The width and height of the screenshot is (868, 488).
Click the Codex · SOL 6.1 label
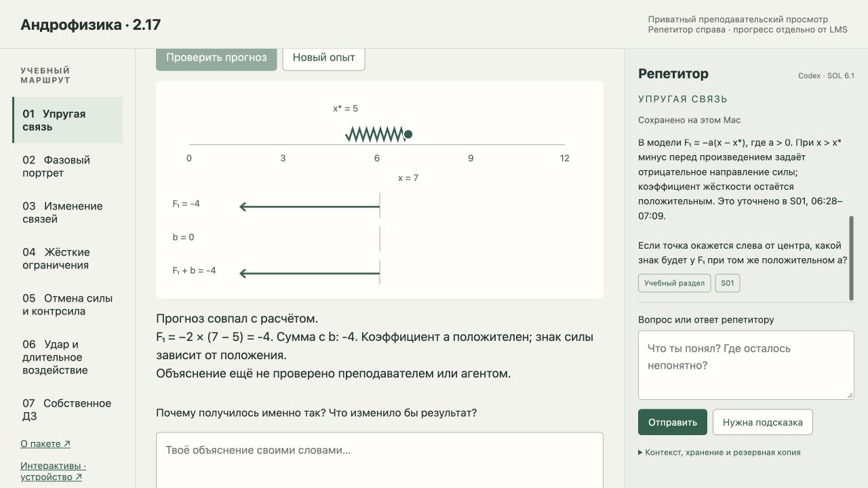point(826,76)
